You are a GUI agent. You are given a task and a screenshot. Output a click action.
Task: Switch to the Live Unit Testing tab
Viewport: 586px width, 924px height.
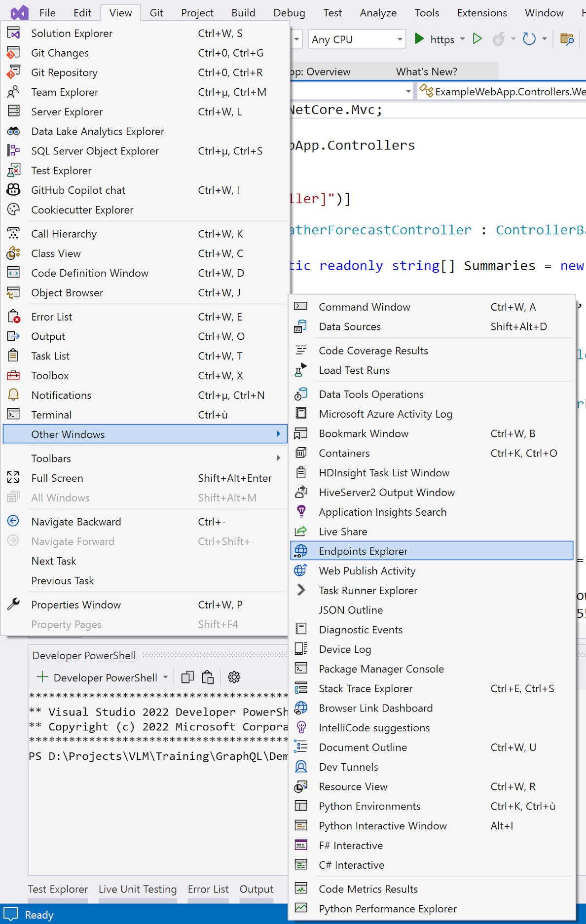(x=138, y=889)
